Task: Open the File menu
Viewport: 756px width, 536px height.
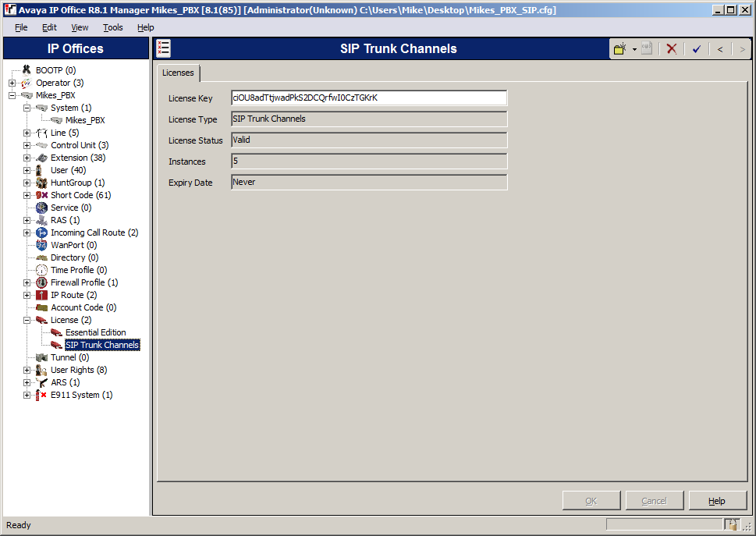Action: 21,27
